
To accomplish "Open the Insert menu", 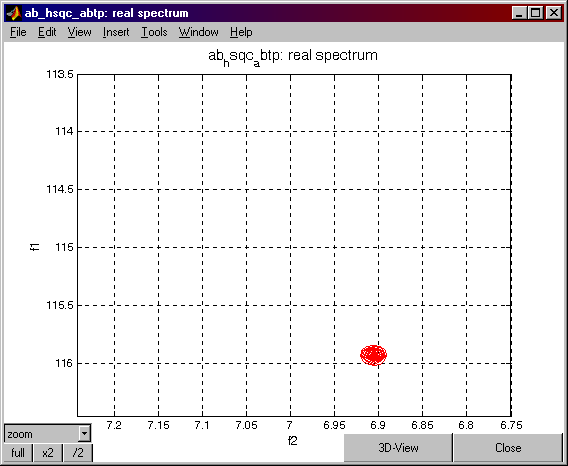I will [x=116, y=32].
